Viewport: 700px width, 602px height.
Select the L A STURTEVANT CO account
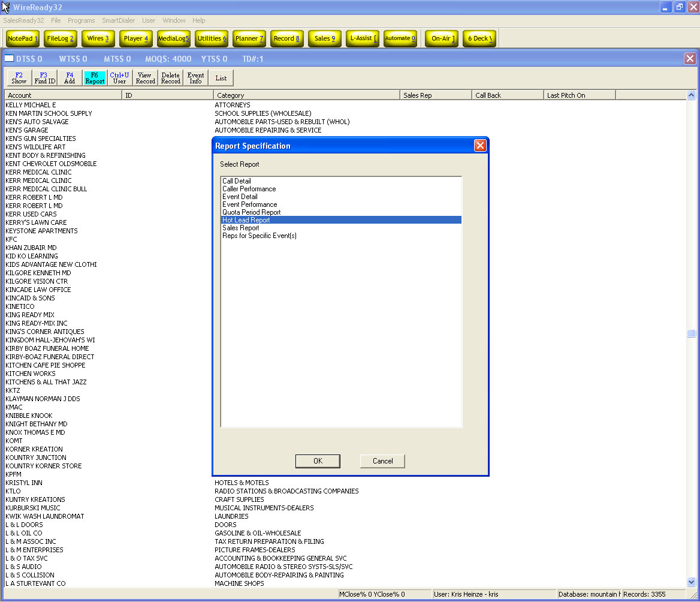tap(36, 583)
